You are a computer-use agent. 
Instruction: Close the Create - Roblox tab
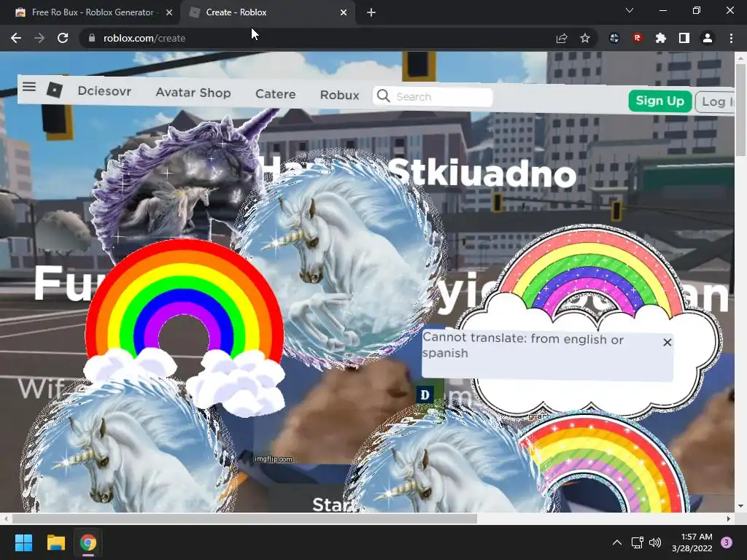344,12
